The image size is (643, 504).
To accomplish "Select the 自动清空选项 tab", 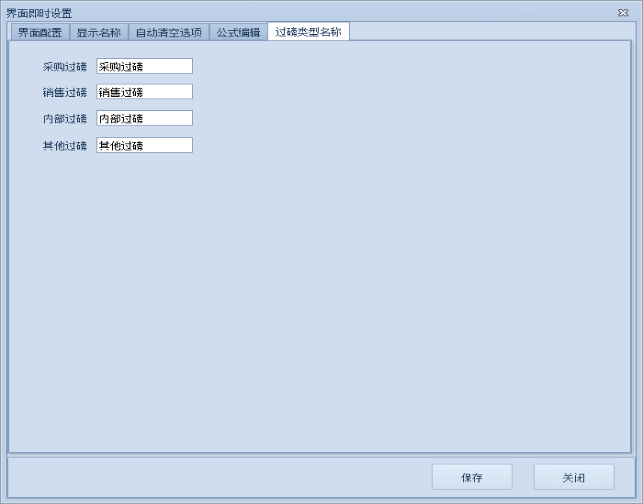I will [169, 32].
